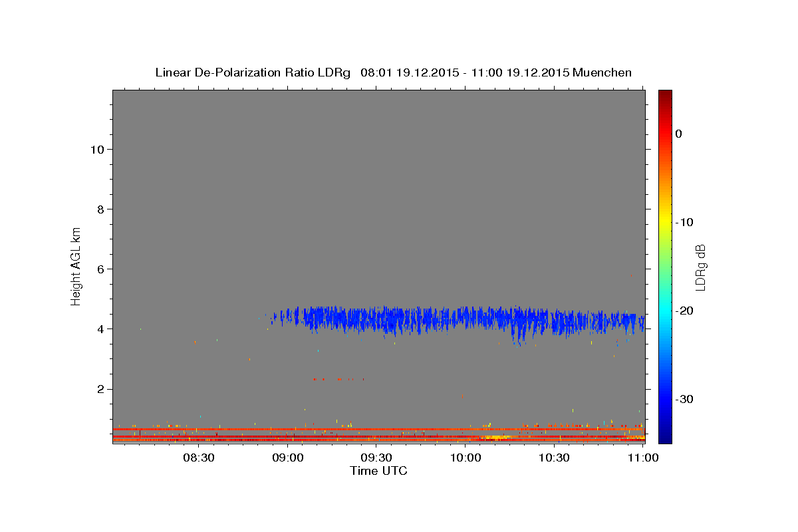Click the red-orange ground clutter band near surface
The image size is (798, 532).
coord(378,434)
